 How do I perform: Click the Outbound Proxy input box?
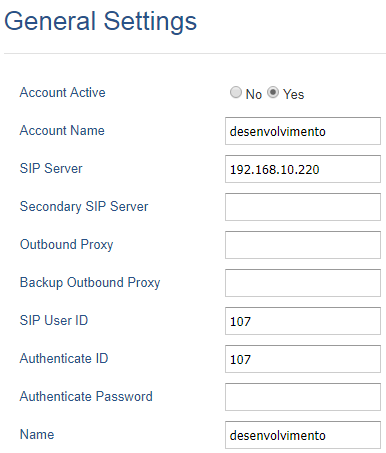pos(303,245)
